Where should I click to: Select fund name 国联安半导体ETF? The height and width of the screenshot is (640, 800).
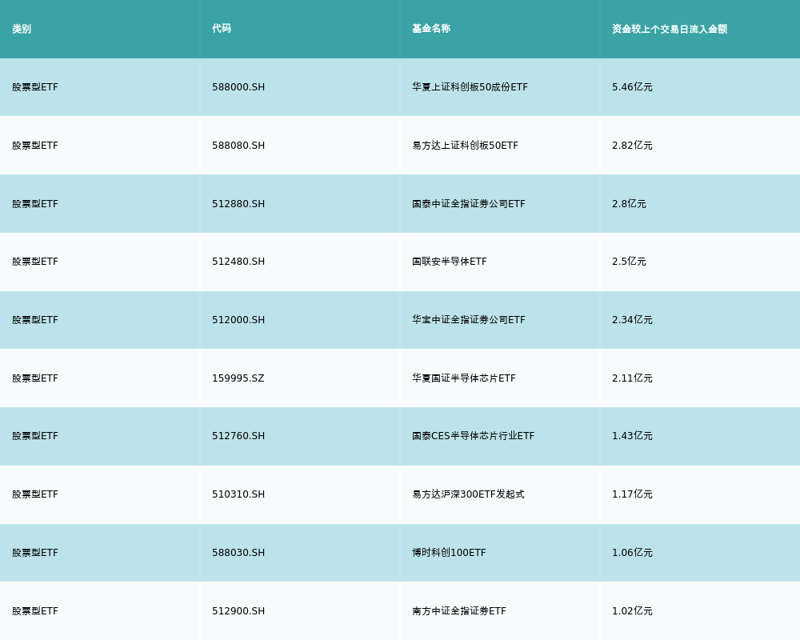tap(449, 261)
